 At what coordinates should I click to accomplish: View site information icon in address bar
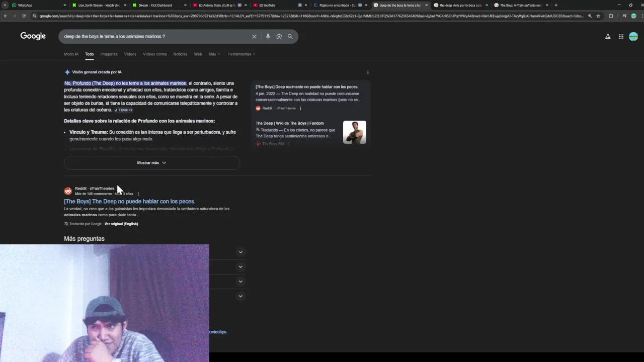pyautogui.click(x=35, y=16)
